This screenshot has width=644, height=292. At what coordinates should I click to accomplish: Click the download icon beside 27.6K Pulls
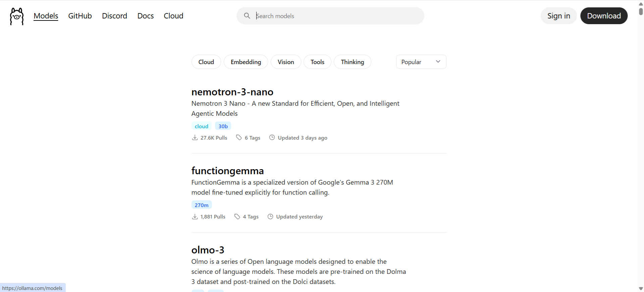click(x=195, y=138)
